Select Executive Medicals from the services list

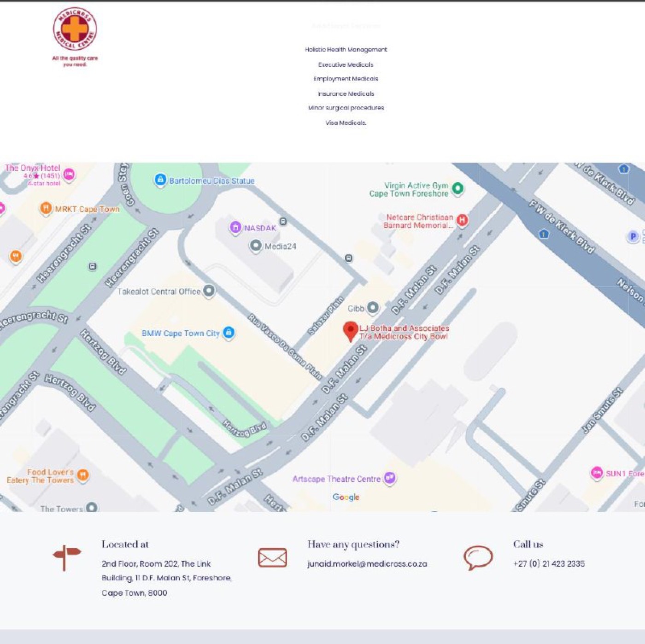pos(346,64)
